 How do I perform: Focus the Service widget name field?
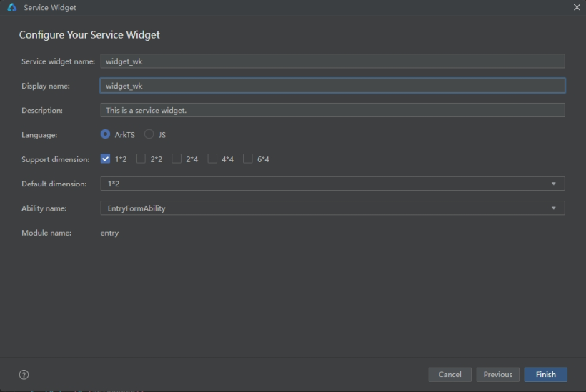tap(332, 61)
